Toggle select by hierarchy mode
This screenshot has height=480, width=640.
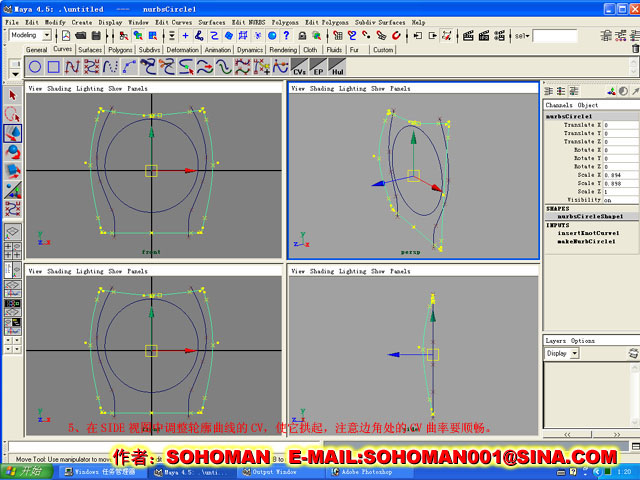tap(124, 36)
